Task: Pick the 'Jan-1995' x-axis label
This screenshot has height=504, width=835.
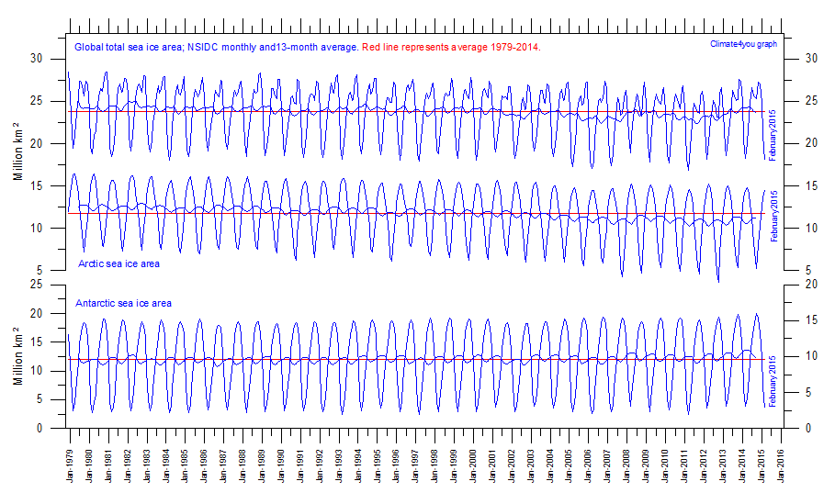Action: [x=377, y=466]
